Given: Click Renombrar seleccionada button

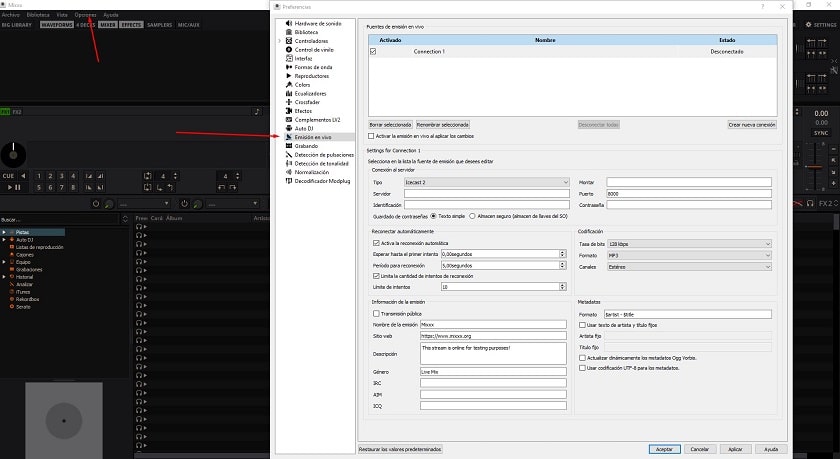Looking at the screenshot, I should pos(443,125).
